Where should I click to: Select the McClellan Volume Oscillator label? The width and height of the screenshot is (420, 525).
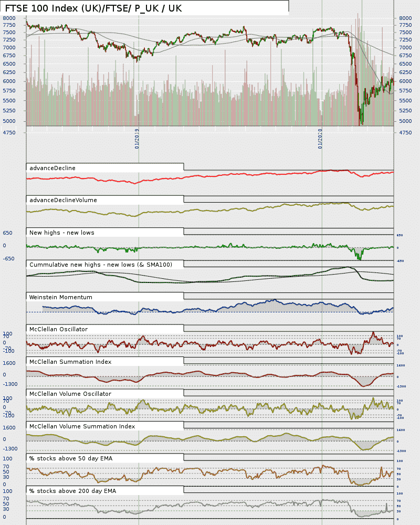(x=70, y=394)
